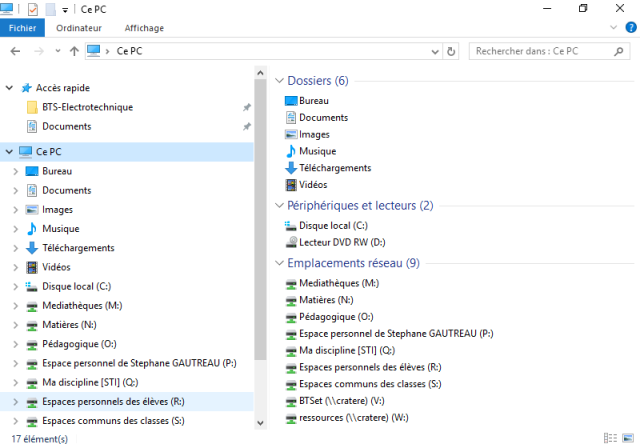
Task: Expand Musique in the navigation tree
Action: point(16,228)
